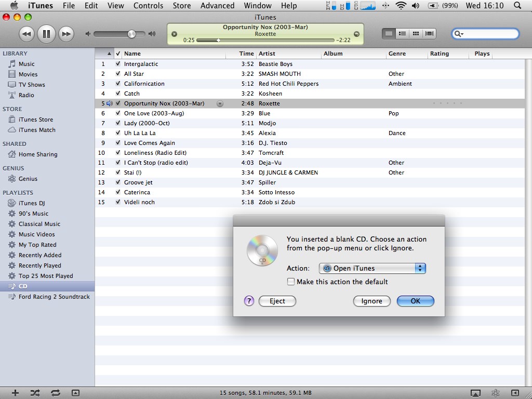Switch to grid view
532x399 pixels.
416,33
